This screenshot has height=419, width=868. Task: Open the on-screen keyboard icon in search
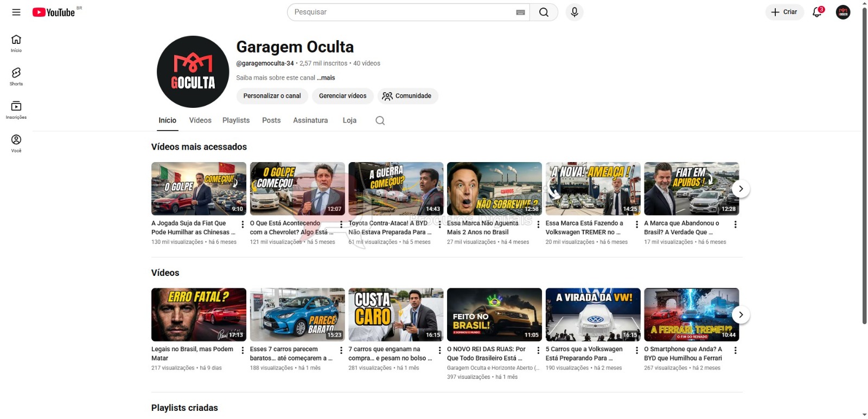[520, 12]
